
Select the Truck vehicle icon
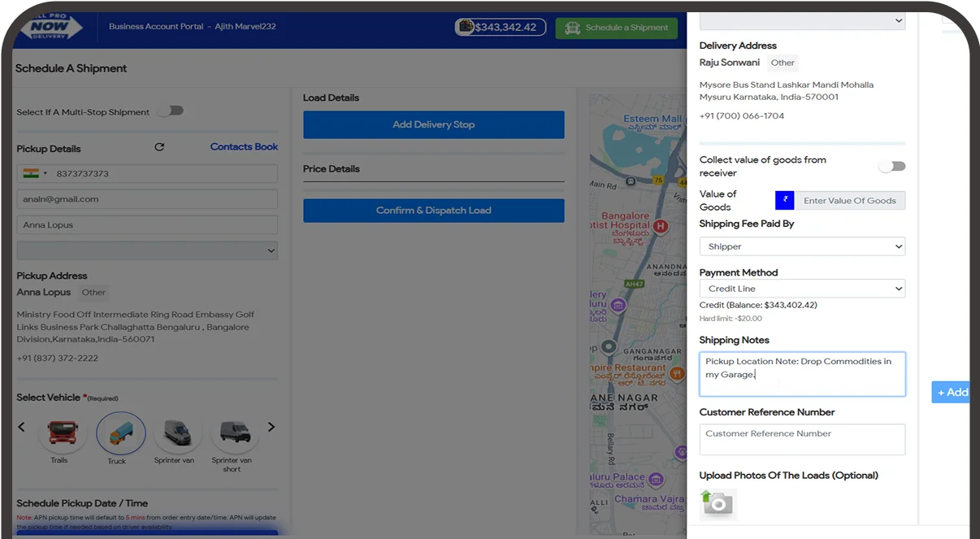tap(120, 433)
